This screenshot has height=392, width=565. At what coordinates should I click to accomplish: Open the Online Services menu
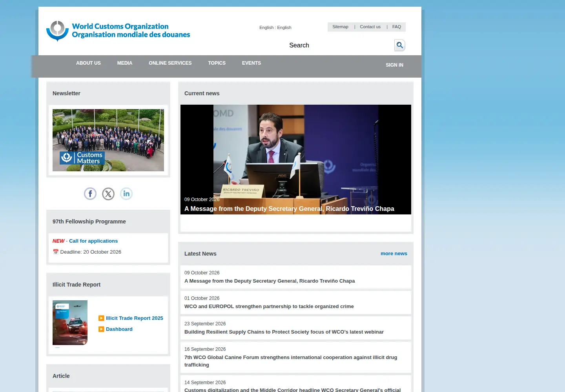coord(170,63)
